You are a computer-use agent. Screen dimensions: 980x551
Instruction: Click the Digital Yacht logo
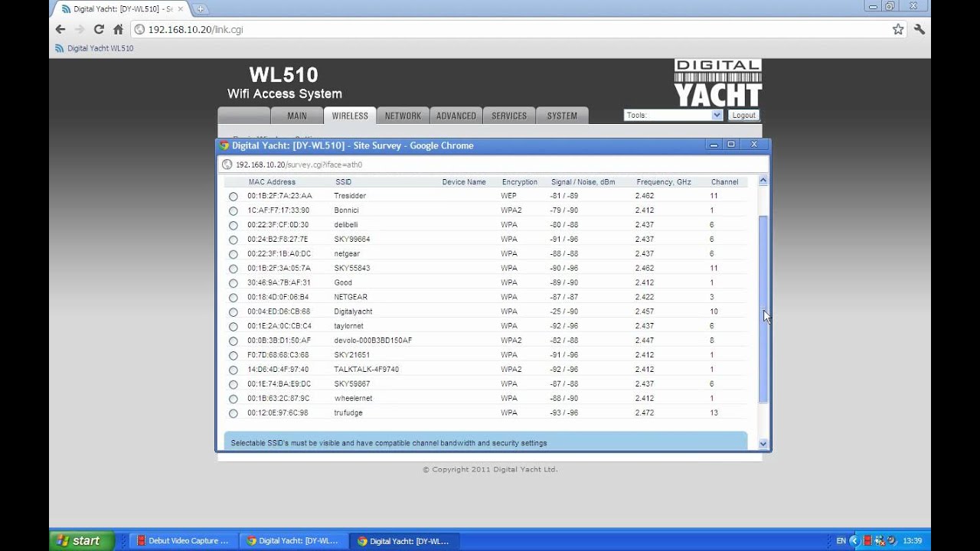point(717,83)
